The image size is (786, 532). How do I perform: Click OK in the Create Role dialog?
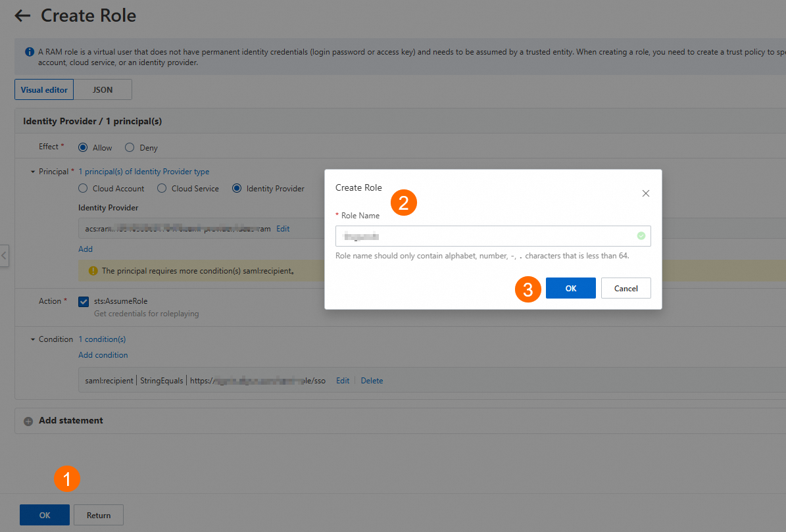click(x=570, y=288)
